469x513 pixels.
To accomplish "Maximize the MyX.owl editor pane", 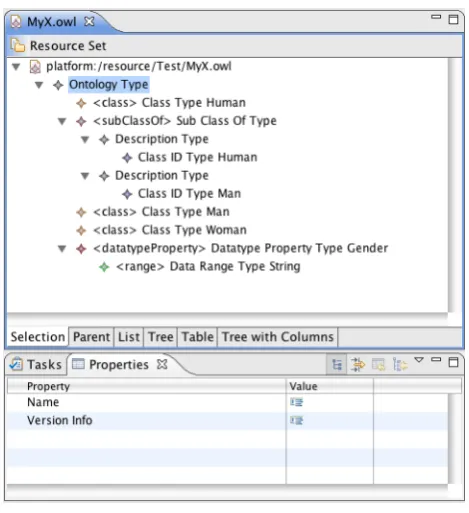I will pos(454,19).
